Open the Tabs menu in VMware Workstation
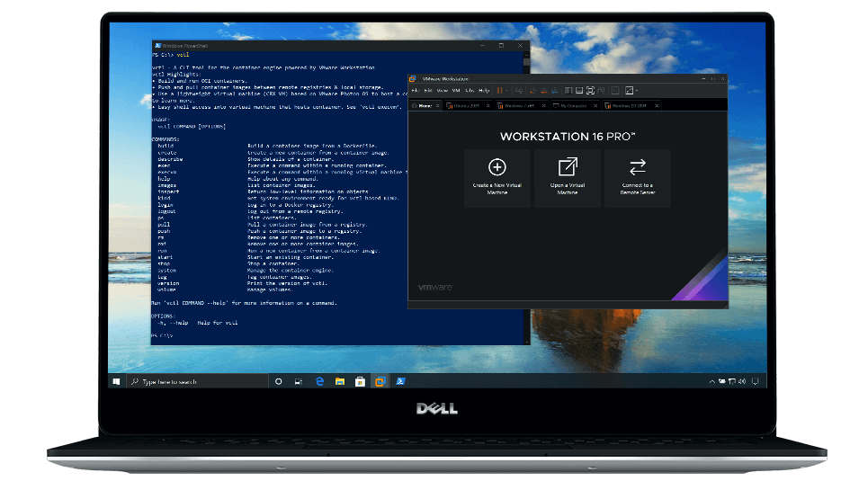Screen dimensions: 868x490 470,90
